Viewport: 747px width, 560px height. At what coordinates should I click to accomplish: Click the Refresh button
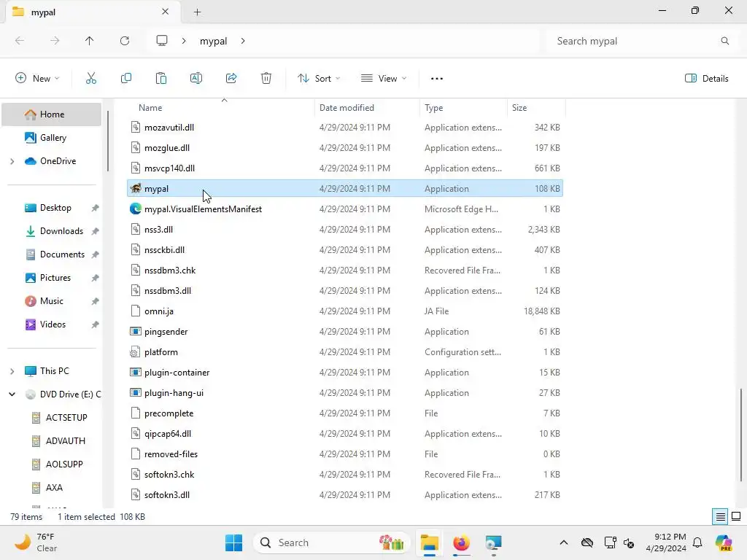[125, 41]
